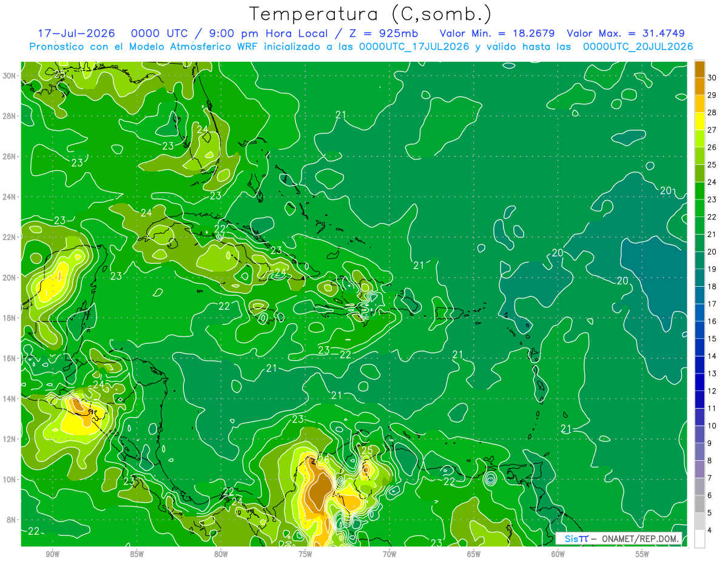This screenshot has height=562, width=728.
Task: Click the '18N' latitude label
Action: 9,318
